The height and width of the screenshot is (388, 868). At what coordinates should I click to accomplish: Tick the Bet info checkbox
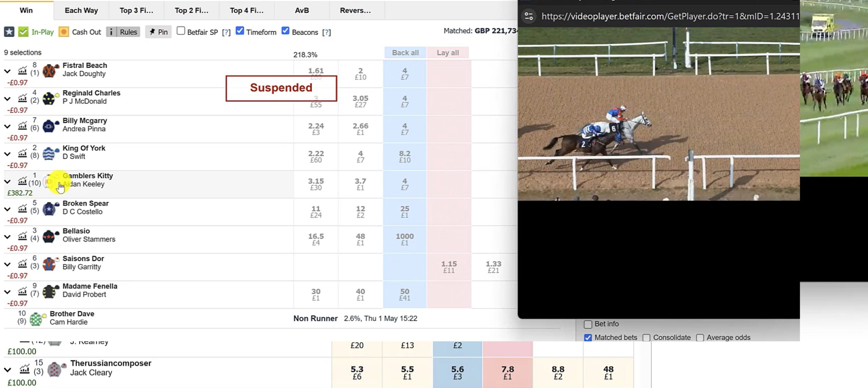588,324
